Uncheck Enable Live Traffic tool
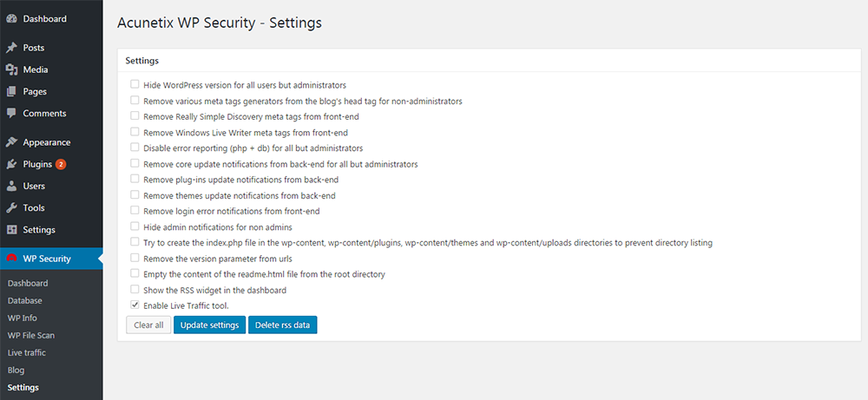 click(135, 305)
